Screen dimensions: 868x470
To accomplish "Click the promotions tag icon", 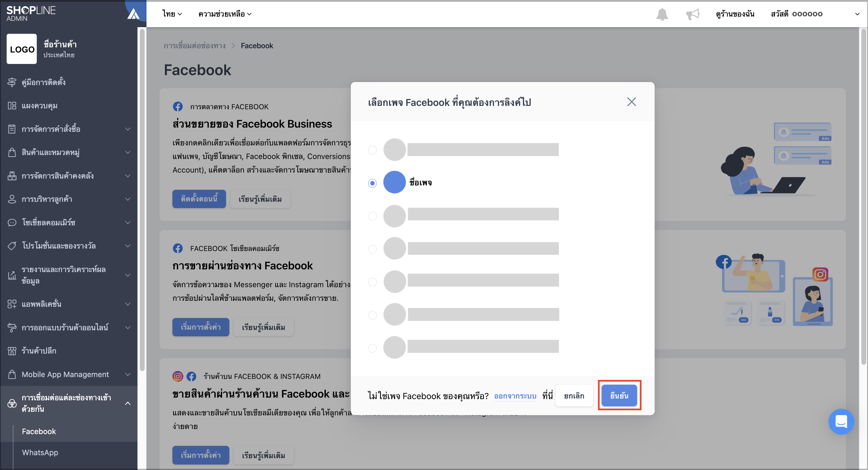I will tap(12, 246).
